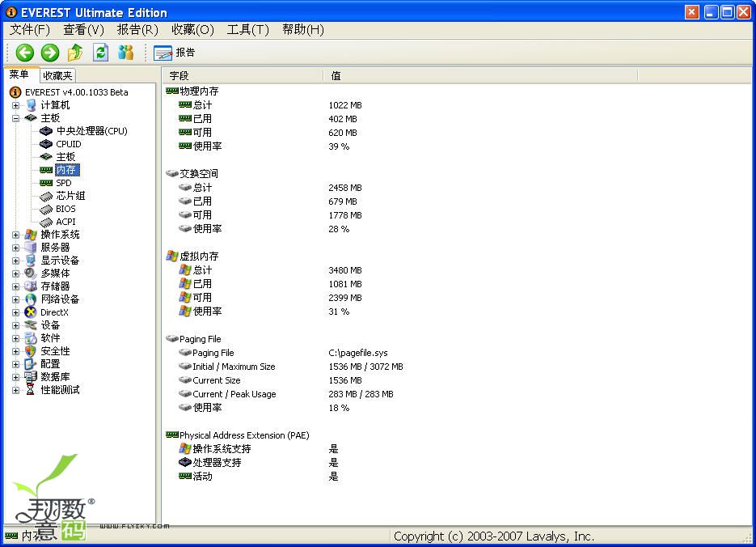
Task: Click the Refresh toolbar icon
Action: [100, 52]
